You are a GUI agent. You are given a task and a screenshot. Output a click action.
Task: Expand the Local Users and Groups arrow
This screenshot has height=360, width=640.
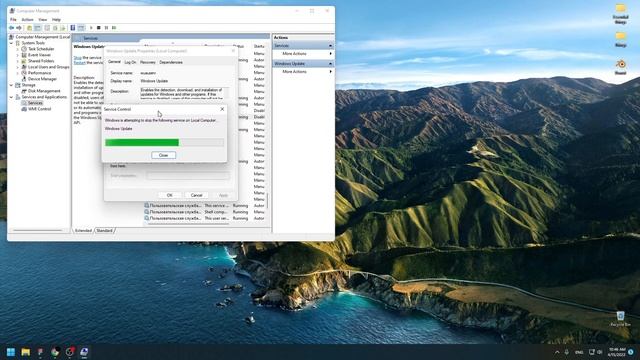click(x=18, y=67)
